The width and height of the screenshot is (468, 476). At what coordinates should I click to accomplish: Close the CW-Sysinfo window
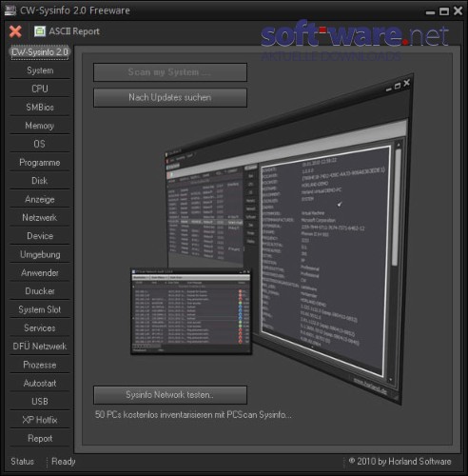click(x=458, y=10)
